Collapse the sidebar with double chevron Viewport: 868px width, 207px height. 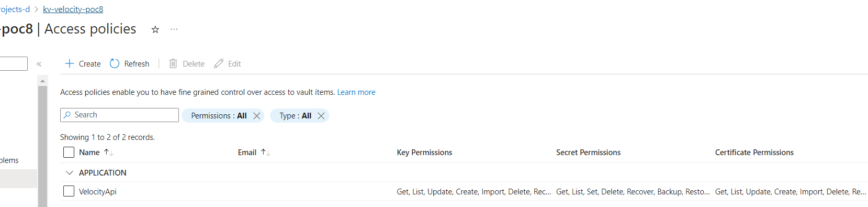click(x=39, y=64)
